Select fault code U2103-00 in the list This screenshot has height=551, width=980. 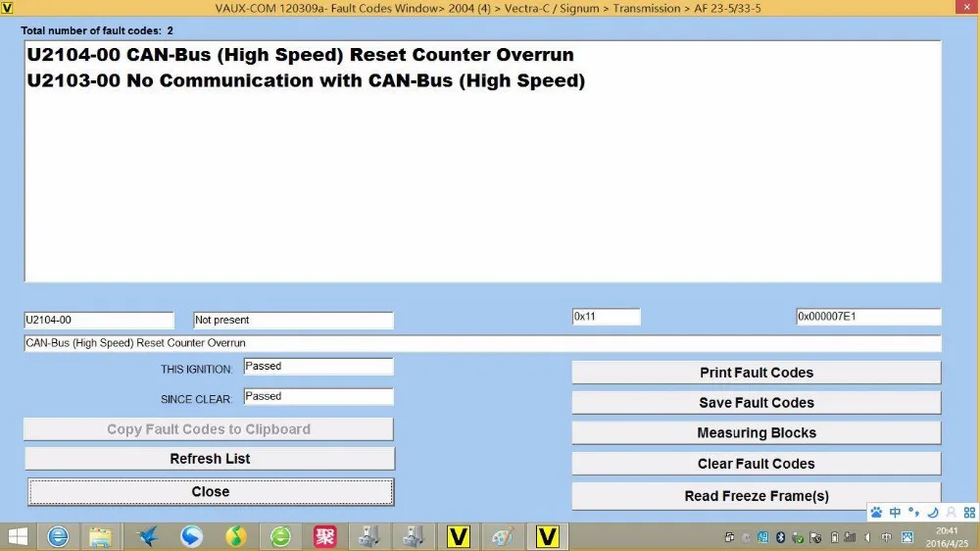pyautogui.click(x=306, y=80)
